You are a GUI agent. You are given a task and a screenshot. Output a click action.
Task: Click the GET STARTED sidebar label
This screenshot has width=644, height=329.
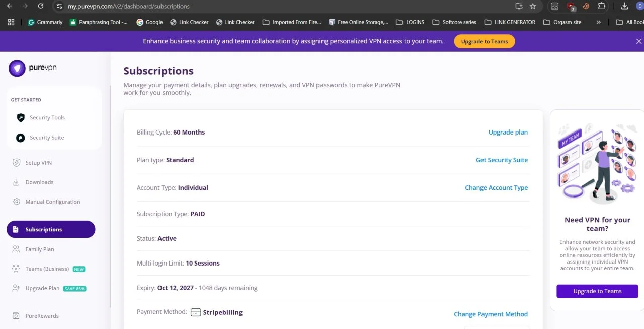26,100
